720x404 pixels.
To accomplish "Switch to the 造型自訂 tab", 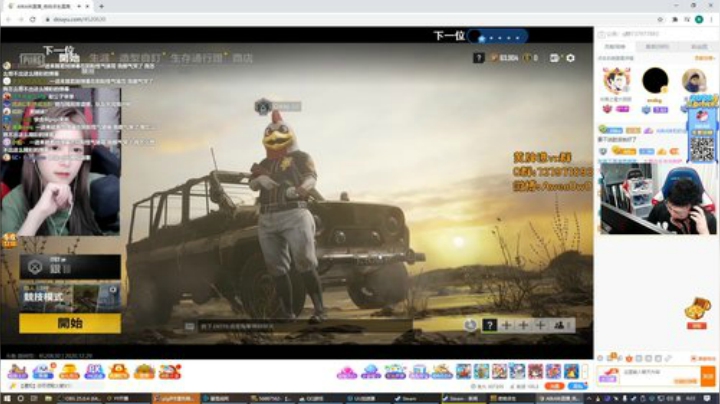I will point(140,58).
